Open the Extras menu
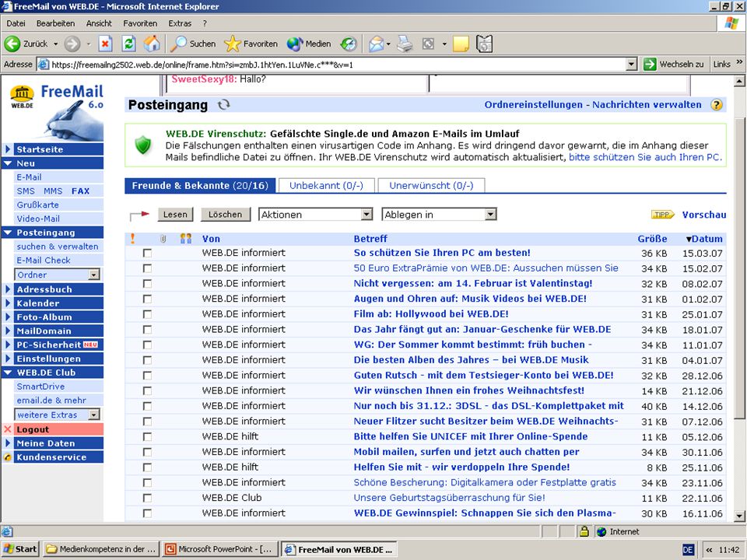Viewport: 747px width, 560px height. pyautogui.click(x=180, y=23)
